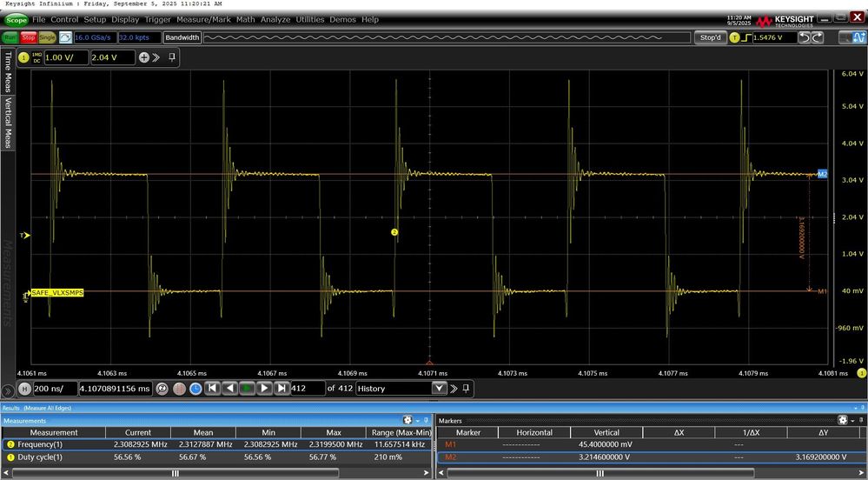Open the Utilities menu
The height and width of the screenshot is (480, 868).
(x=310, y=19)
